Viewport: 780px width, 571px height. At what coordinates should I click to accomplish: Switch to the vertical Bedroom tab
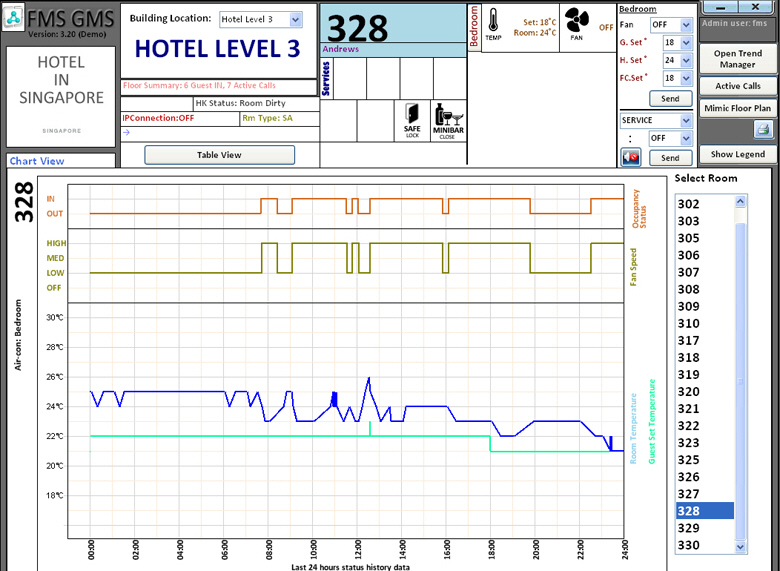475,30
